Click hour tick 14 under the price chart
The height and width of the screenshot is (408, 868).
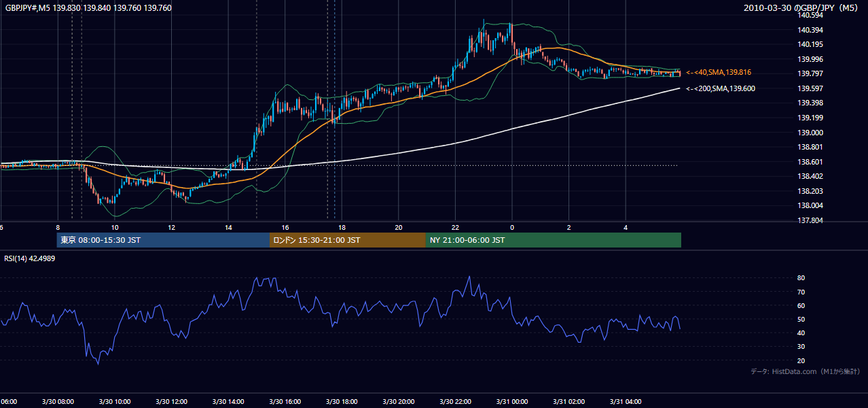(228, 227)
